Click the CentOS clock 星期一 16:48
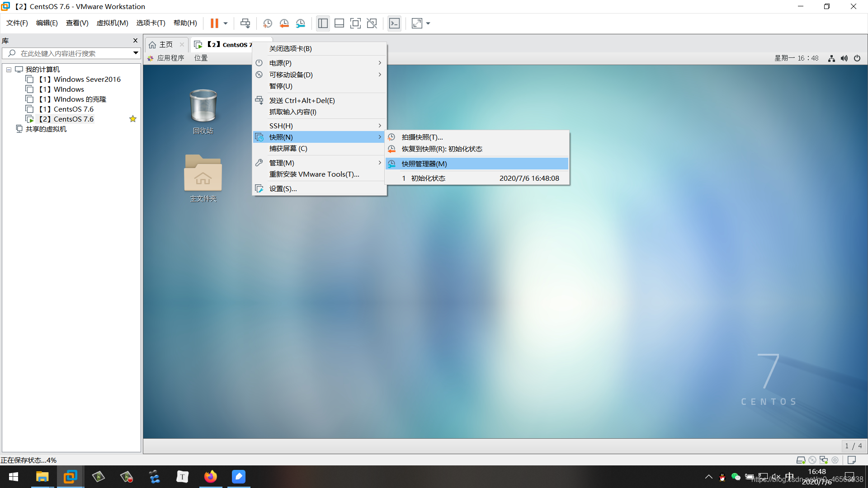 (x=796, y=58)
